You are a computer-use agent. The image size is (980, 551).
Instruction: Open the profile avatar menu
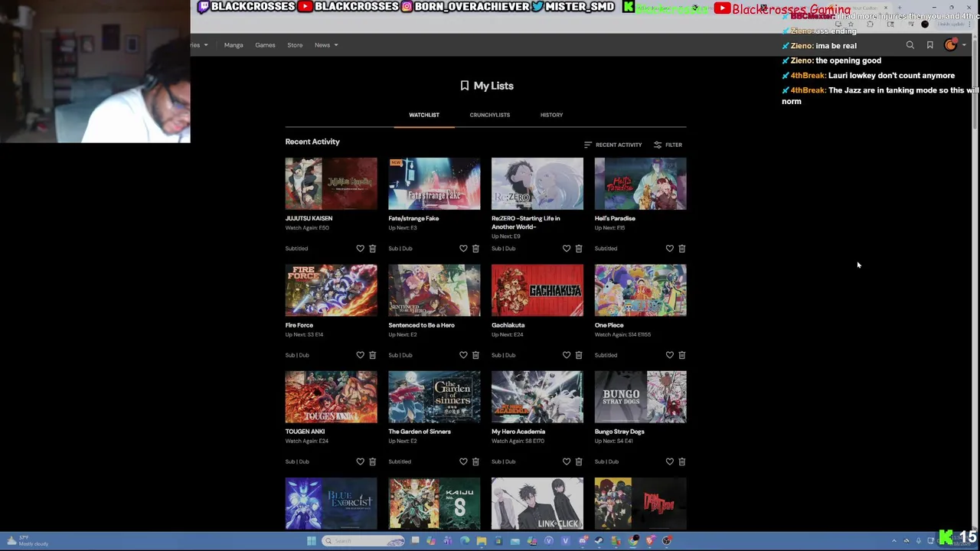[950, 45]
